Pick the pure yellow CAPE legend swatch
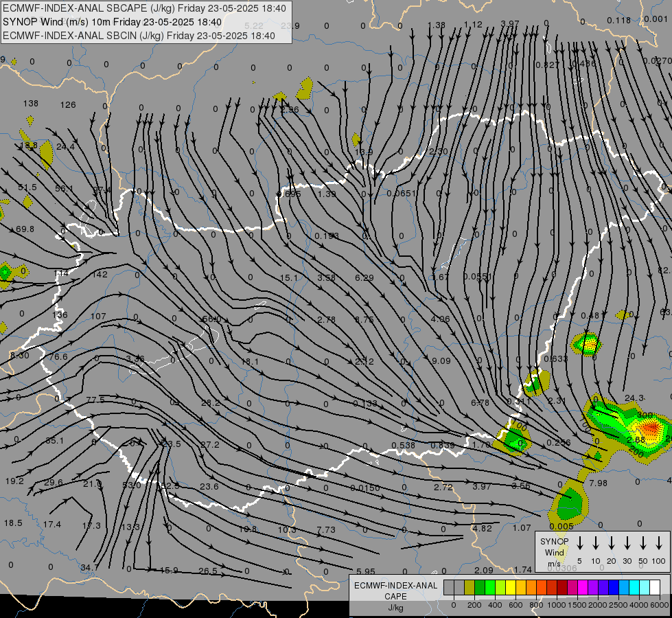 click(x=511, y=587)
